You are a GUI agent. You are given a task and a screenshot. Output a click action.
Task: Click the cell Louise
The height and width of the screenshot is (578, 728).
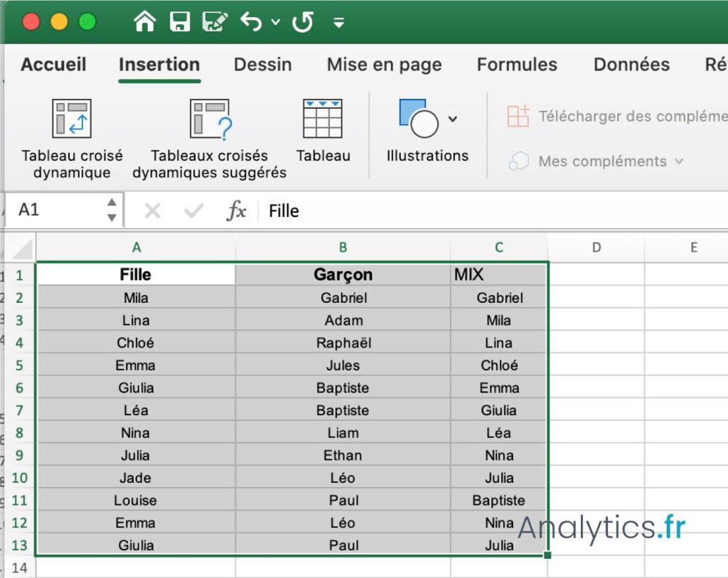(x=136, y=501)
